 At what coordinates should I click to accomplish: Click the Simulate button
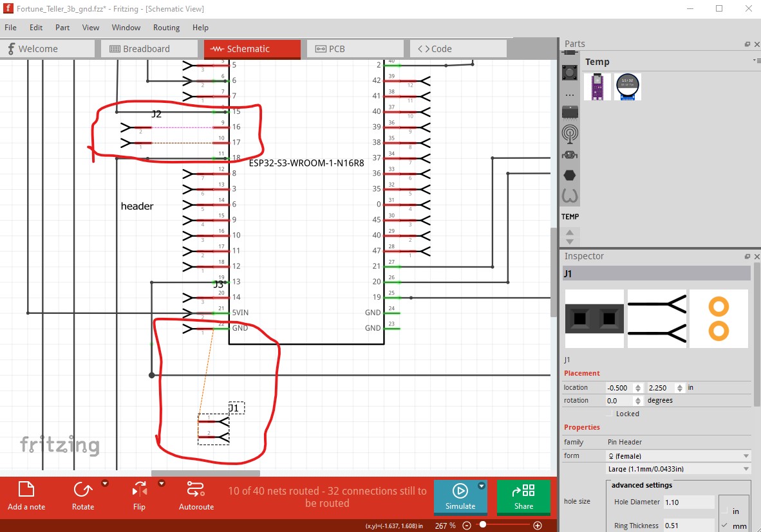click(x=460, y=497)
